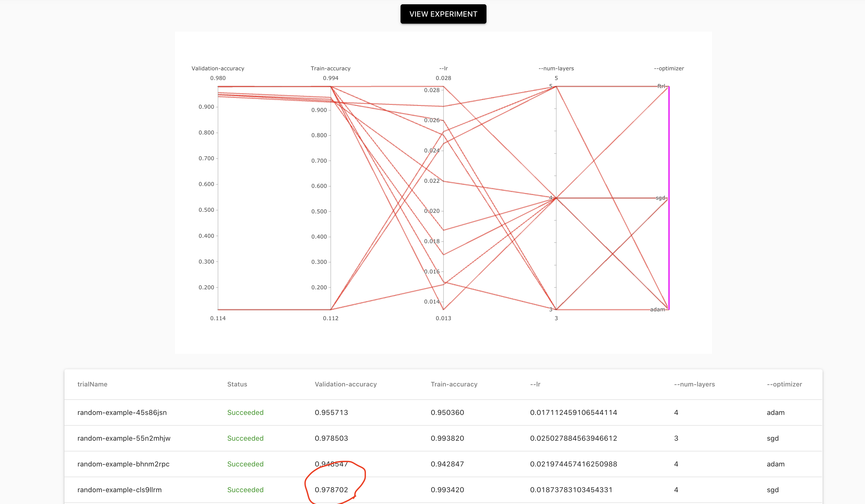Image resolution: width=865 pixels, height=504 pixels.
Task: Select trial row random-example-bhnm2rpc
Action: click(x=123, y=464)
